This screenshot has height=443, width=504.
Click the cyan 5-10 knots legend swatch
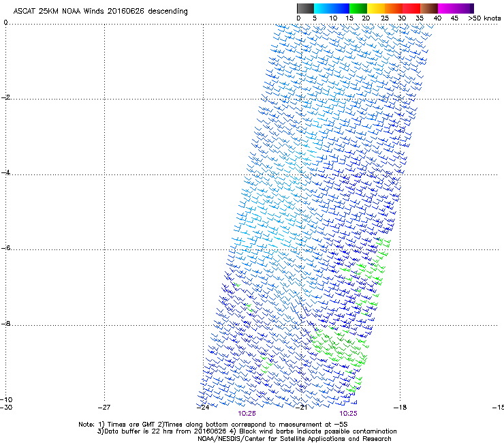point(323,8)
